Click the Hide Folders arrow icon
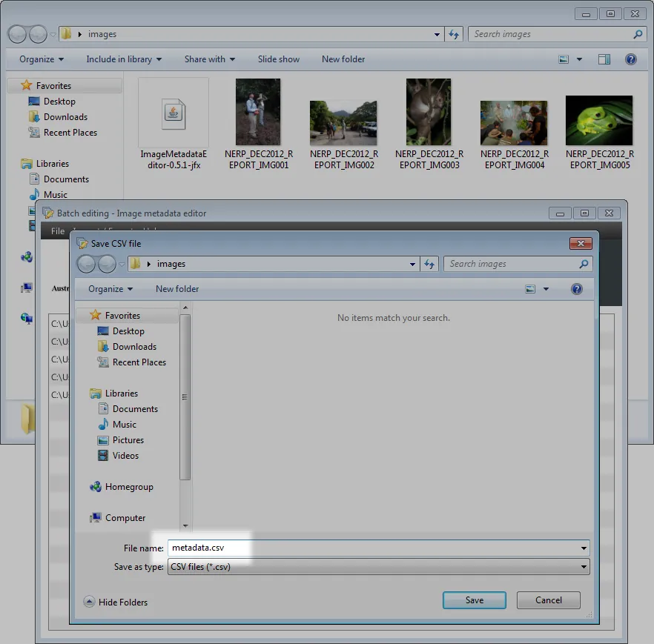This screenshot has width=654, height=644. coord(89,602)
